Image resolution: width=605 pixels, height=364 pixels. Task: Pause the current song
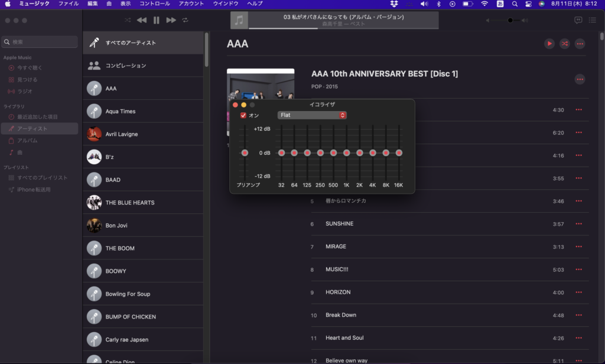(x=156, y=20)
